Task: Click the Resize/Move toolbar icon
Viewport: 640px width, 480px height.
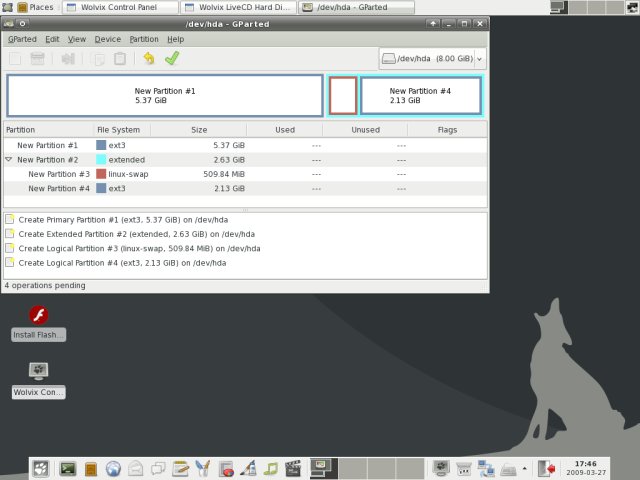Action: (68, 59)
